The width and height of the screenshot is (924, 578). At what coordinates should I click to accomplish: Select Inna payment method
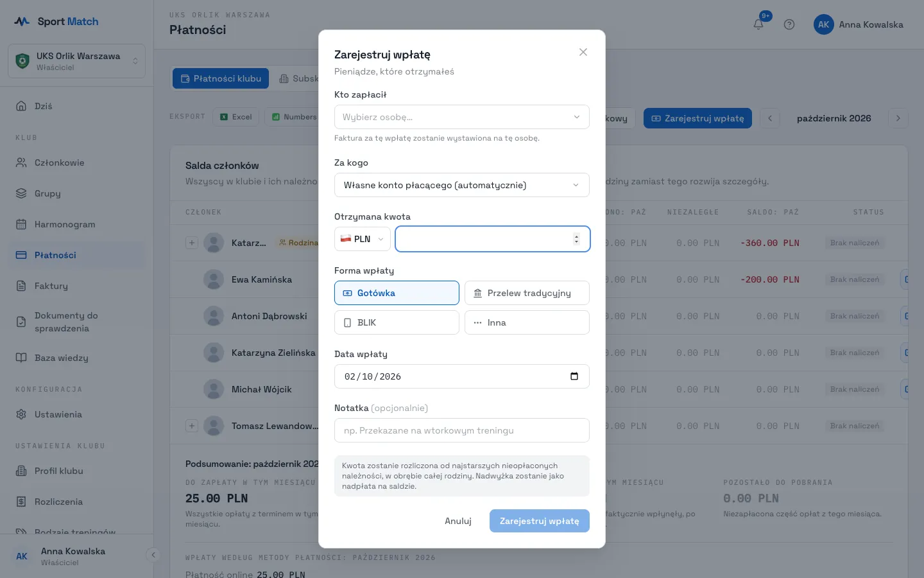(527, 322)
